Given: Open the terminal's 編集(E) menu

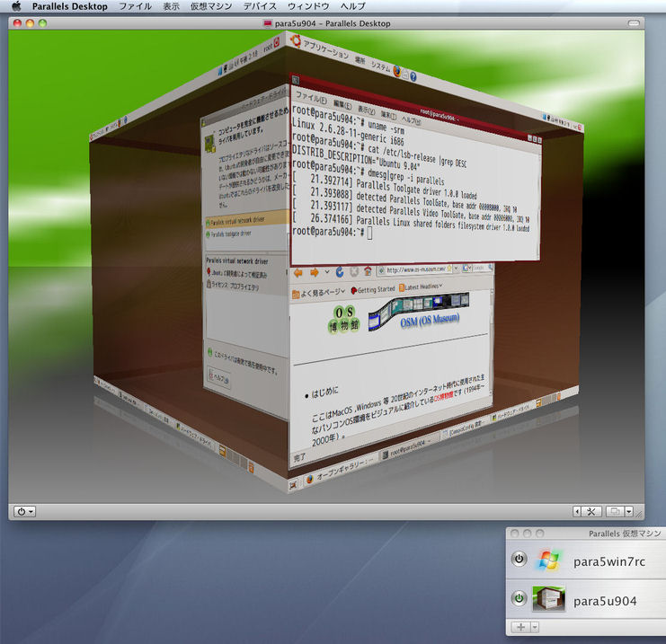Looking at the screenshot, I should (x=342, y=104).
